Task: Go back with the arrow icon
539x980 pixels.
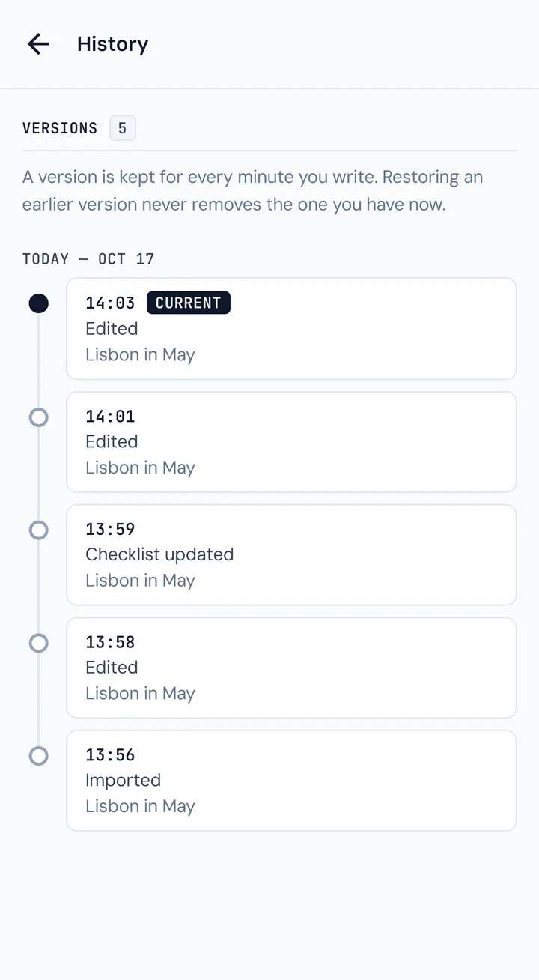Action: tap(38, 44)
